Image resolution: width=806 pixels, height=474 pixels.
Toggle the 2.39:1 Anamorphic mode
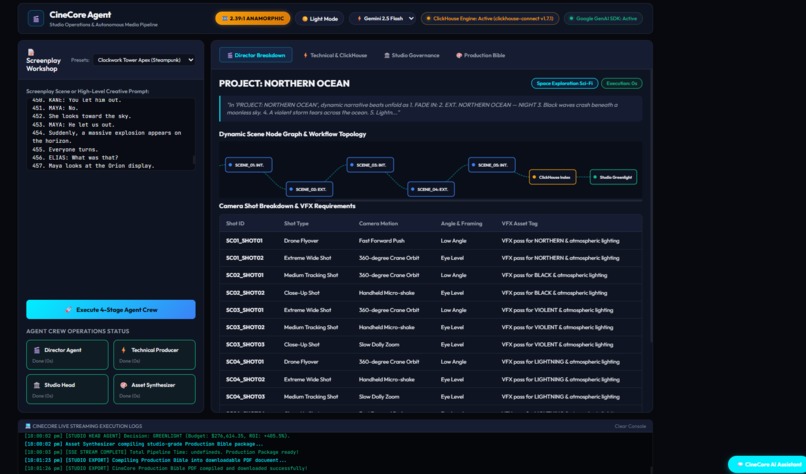coord(252,19)
